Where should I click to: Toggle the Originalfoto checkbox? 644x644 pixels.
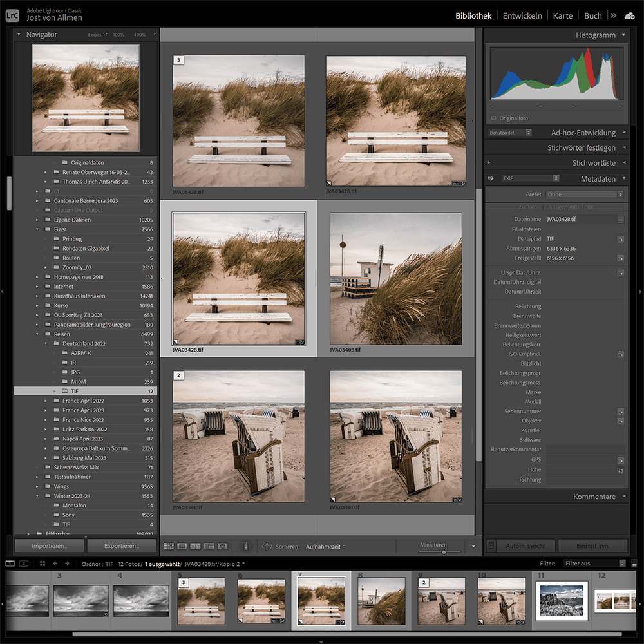coord(493,118)
